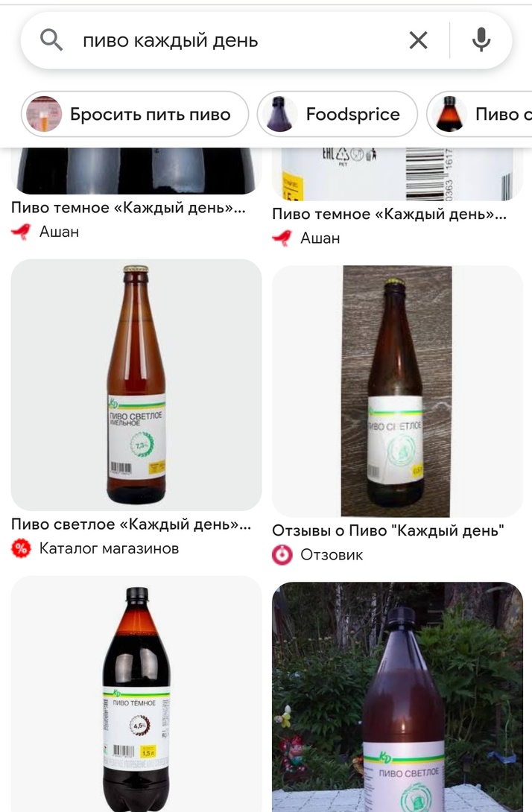Tap the magnifying glass search icon
Viewport: 532px width, 812px height.
51,40
